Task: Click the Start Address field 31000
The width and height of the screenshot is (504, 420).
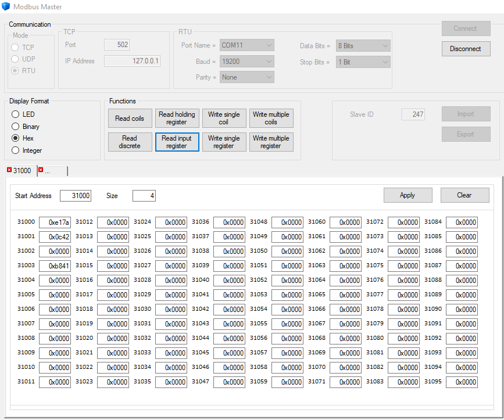Action: (x=76, y=196)
